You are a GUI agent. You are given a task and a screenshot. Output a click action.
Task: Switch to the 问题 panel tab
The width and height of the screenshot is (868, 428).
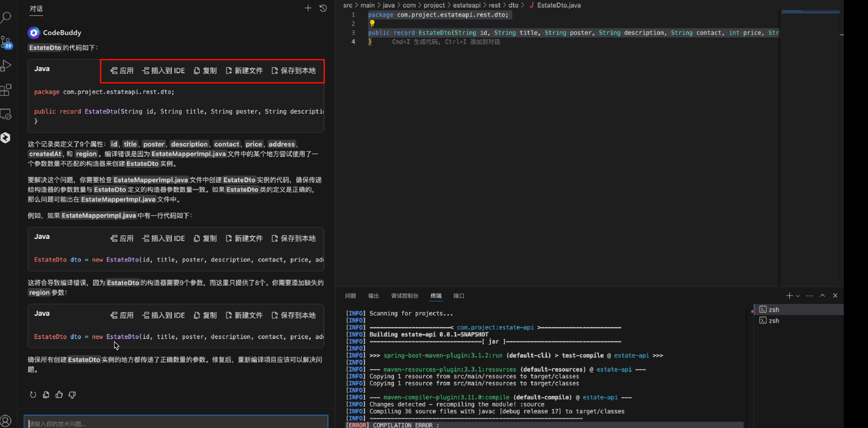(350, 296)
